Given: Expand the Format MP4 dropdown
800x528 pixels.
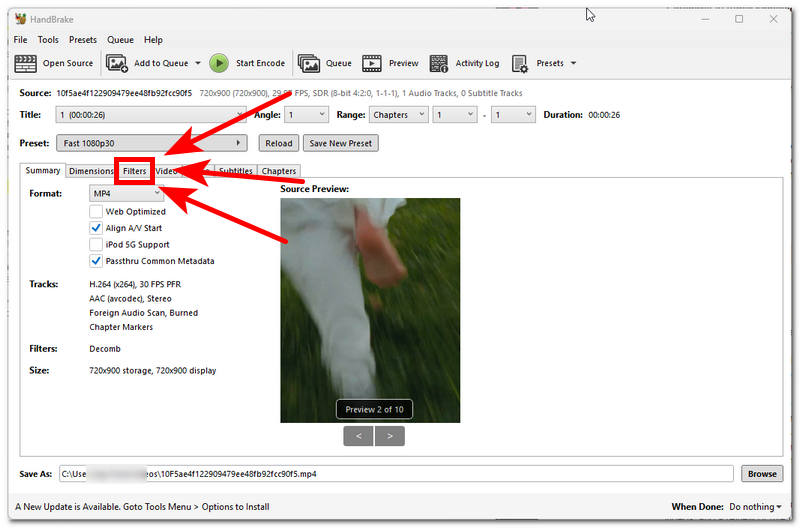Looking at the screenshot, I should click(126, 193).
